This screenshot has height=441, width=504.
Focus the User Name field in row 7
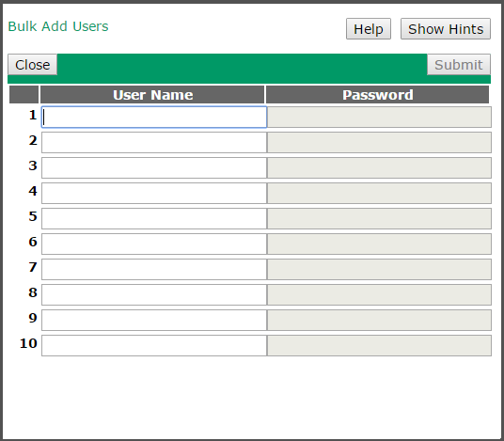[x=154, y=269]
